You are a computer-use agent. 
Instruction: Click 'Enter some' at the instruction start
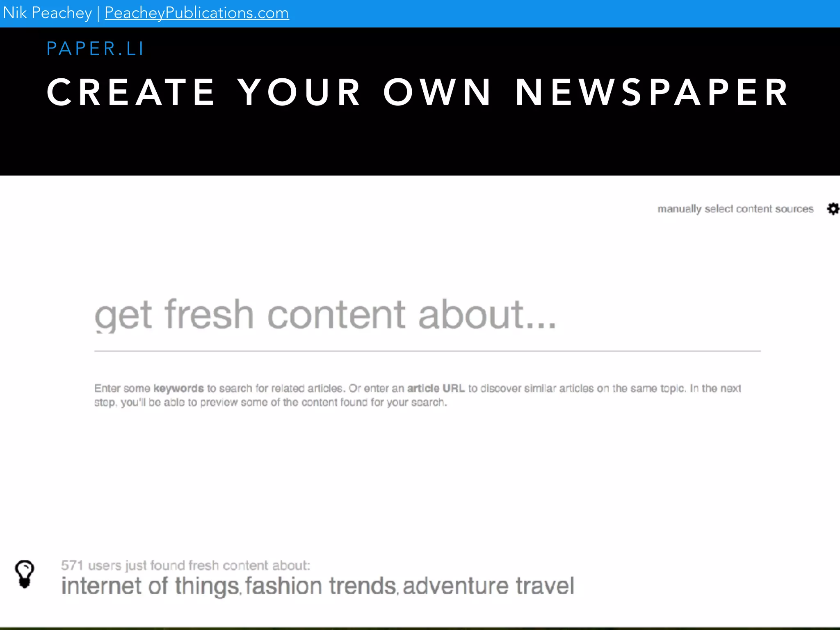coord(122,388)
